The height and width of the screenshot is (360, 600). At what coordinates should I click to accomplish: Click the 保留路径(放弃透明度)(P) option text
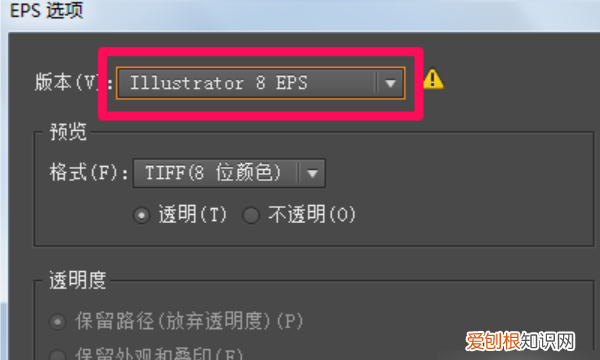pos(189,321)
